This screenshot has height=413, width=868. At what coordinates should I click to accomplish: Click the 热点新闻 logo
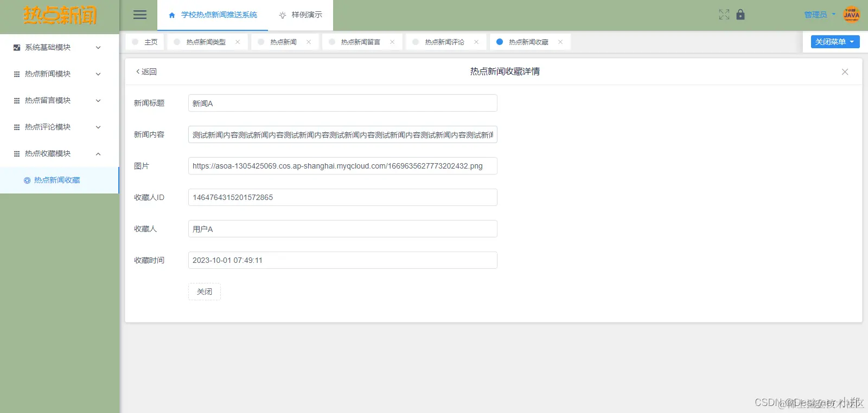pos(60,16)
